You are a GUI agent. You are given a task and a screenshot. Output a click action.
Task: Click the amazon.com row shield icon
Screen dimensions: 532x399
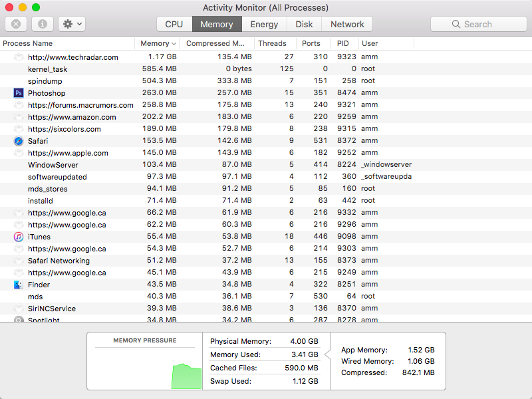pyautogui.click(x=19, y=117)
